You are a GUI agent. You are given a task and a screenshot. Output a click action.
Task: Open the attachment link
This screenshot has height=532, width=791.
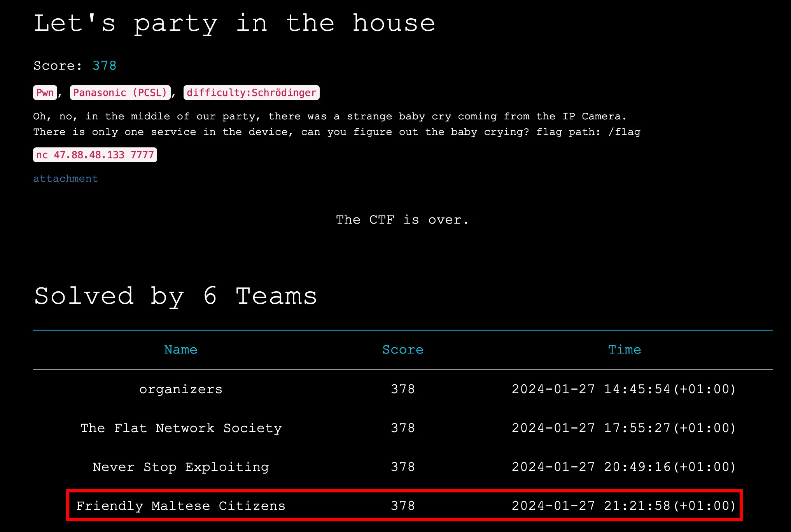coord(65,178)
